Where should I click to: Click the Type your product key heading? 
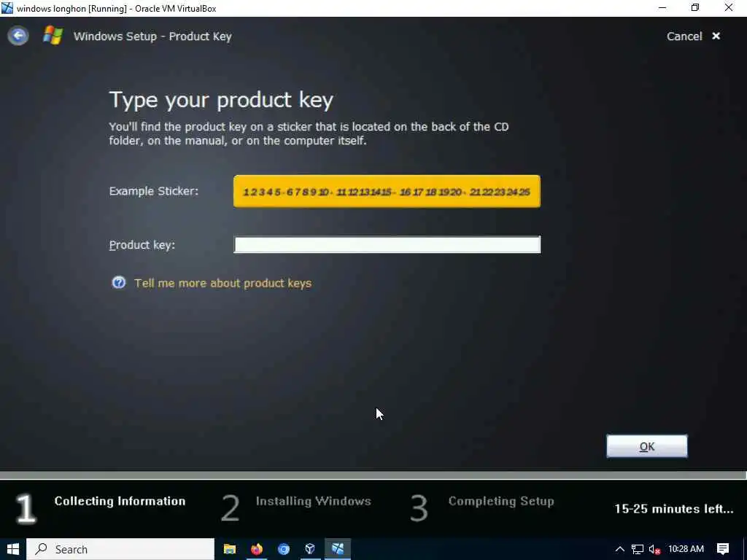tap(221, 100)
